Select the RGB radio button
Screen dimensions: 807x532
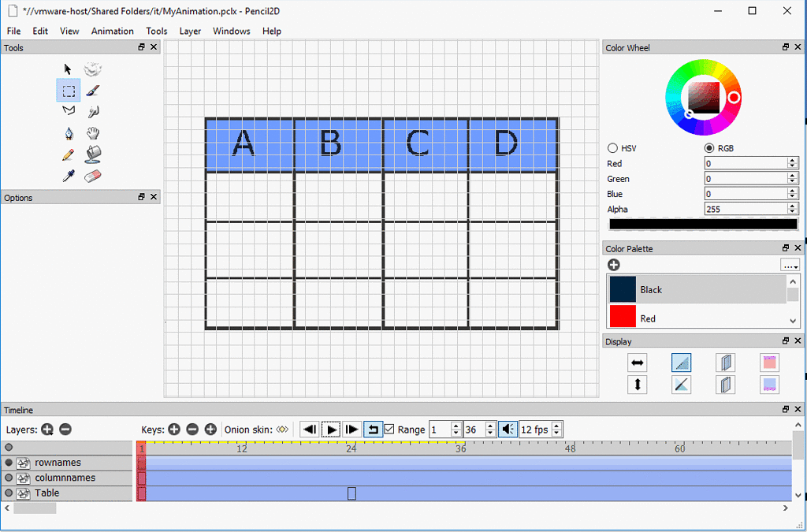709,148
